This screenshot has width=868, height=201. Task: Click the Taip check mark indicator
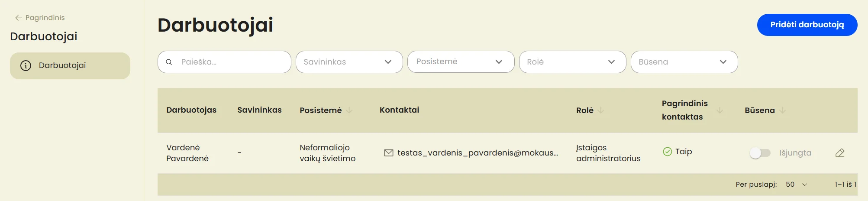pyautogui.click(x=667, y=152)
